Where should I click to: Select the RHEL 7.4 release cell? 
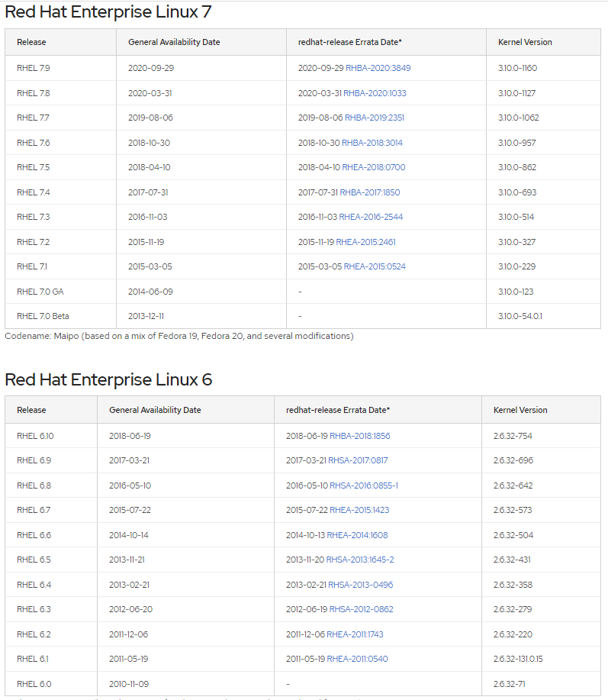click(x=61, y=192)
